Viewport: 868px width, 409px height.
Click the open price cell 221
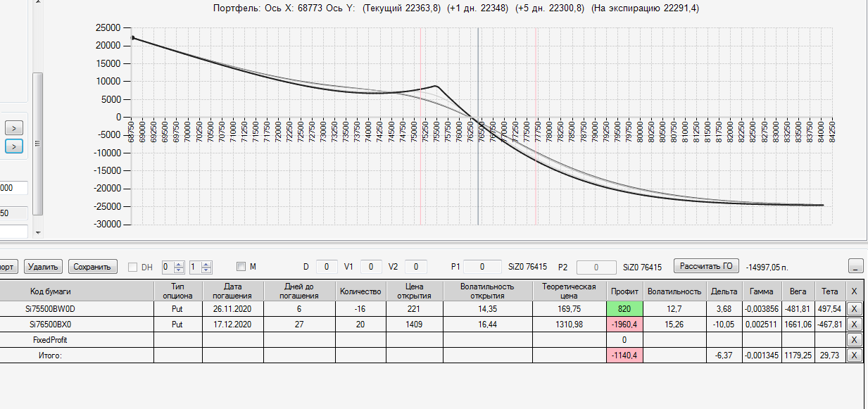pos(415,308)
